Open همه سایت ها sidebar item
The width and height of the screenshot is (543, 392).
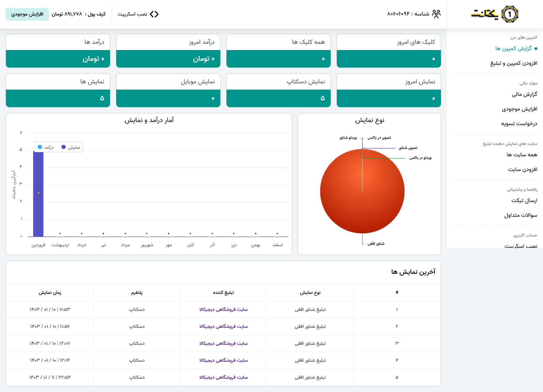pyautogui.click(x=522, y=155)
